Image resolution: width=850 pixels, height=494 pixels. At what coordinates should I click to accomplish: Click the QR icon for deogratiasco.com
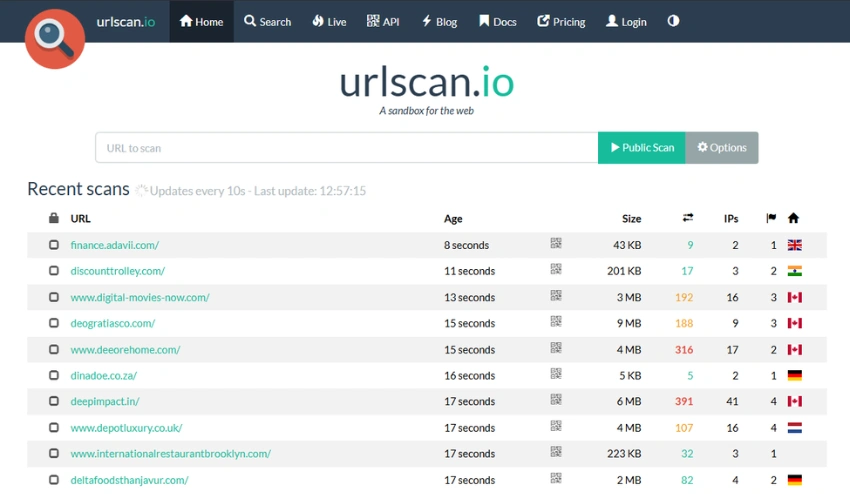coord(556,321)
